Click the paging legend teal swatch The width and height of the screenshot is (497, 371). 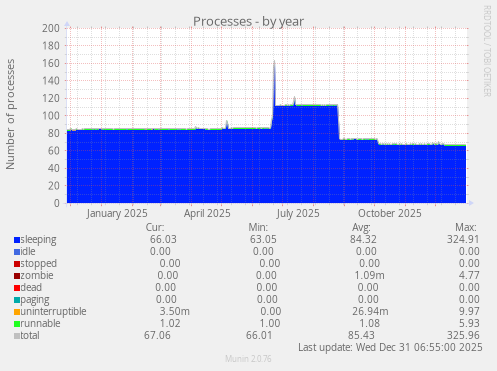click(x=17, y=300)
